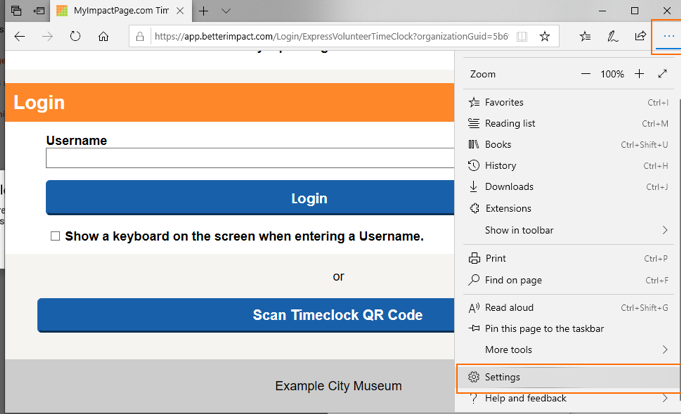Enter full screen zoom arrow icon
Screen dimensions: 681x414
tap(663, 74)
